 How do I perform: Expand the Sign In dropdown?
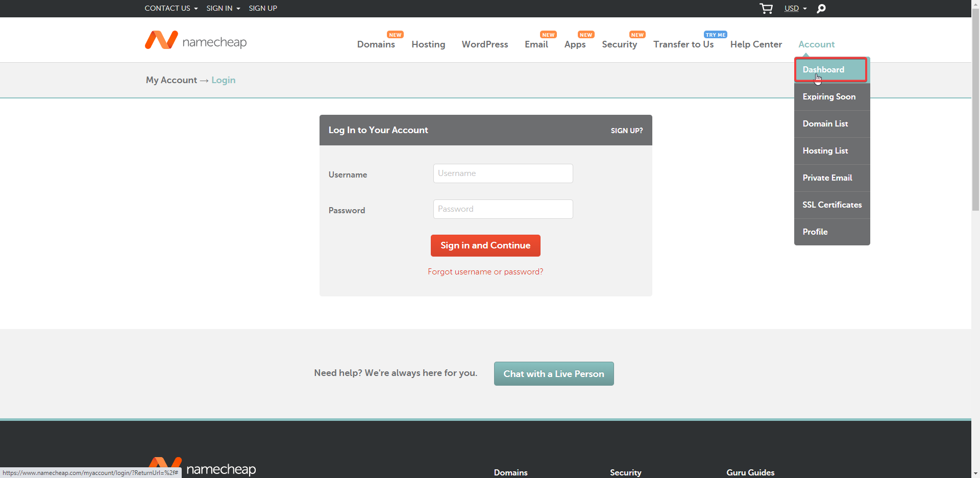pyautogui.click(x=223, y=8)
